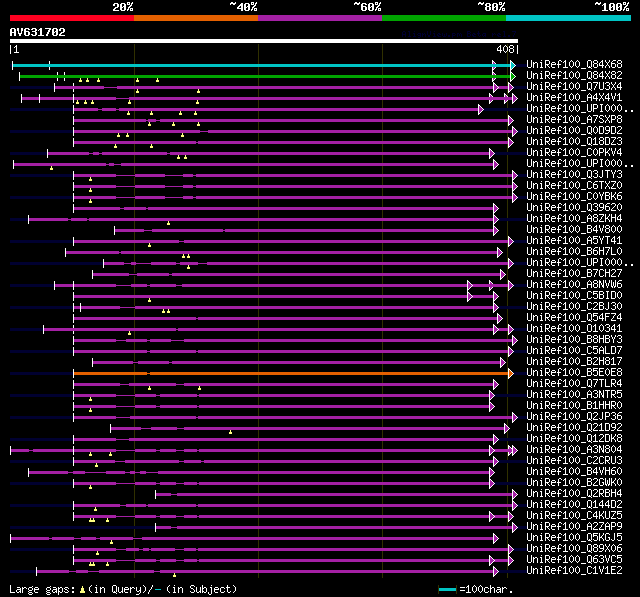
Task: Click the query end position 408 marker
Action: click(505, 49)
